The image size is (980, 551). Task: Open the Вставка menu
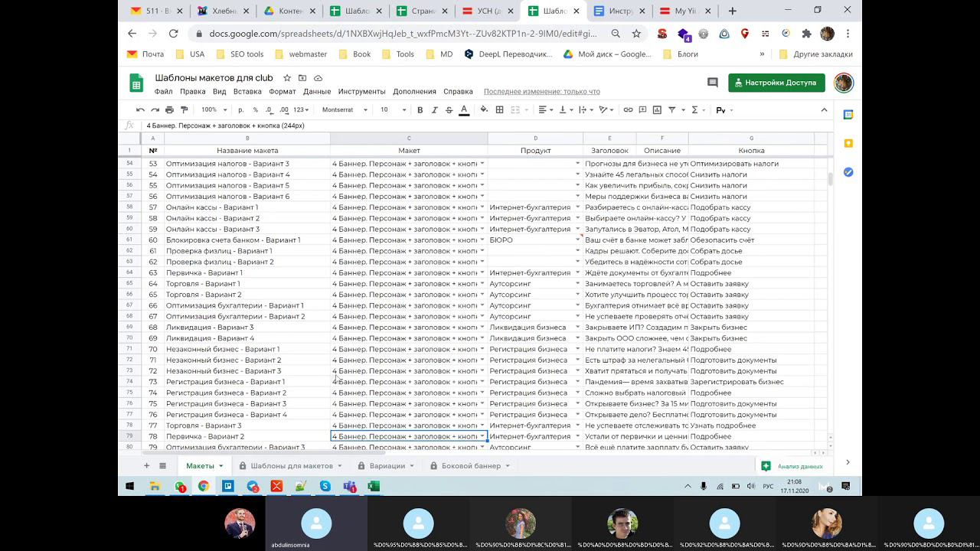click(247, 91)
